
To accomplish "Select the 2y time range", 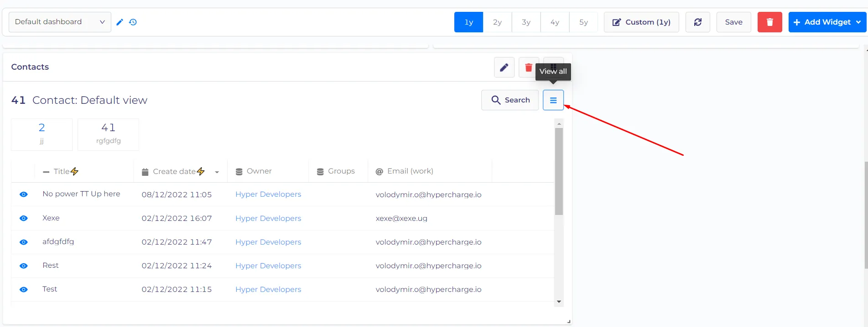I will (497, 22).
